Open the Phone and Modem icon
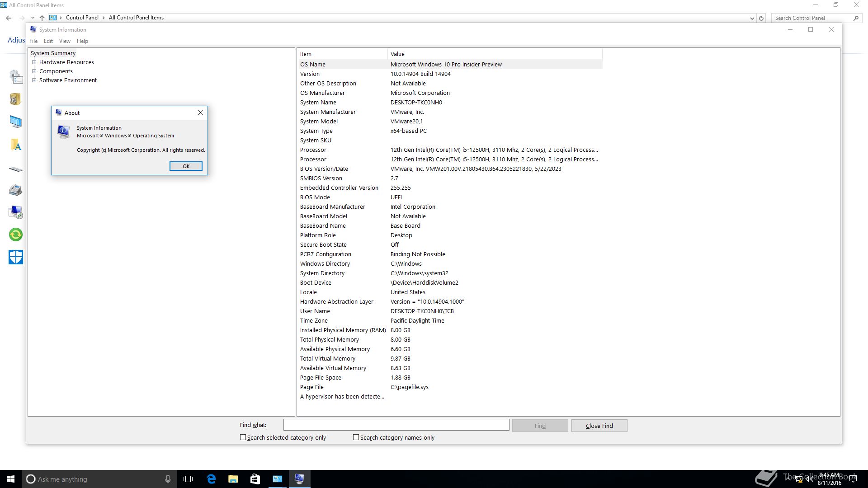The height and width of the screenshot is (488, 868). click(x=15, y=190)
